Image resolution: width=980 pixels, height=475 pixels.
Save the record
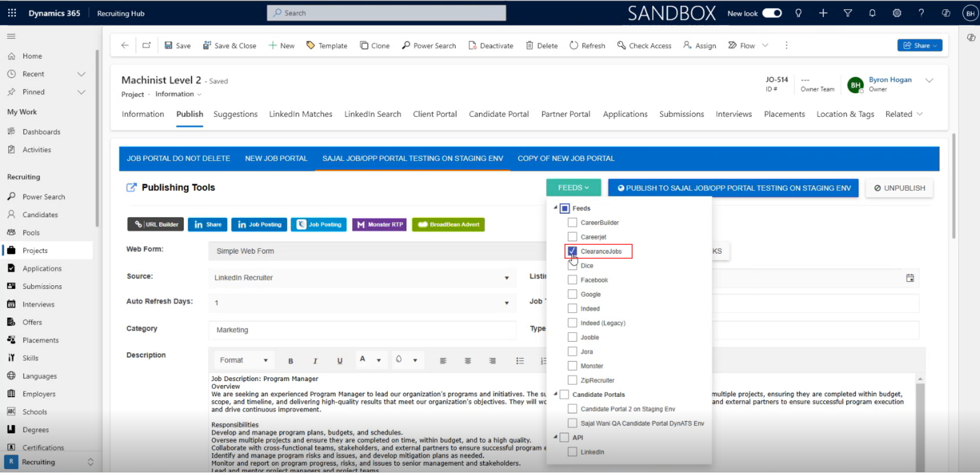pyautogui.click(x=178, y=45)
